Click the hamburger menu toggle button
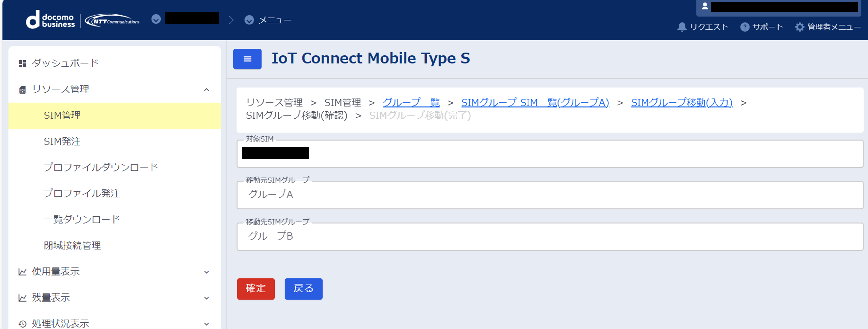 tap(247, 59)
